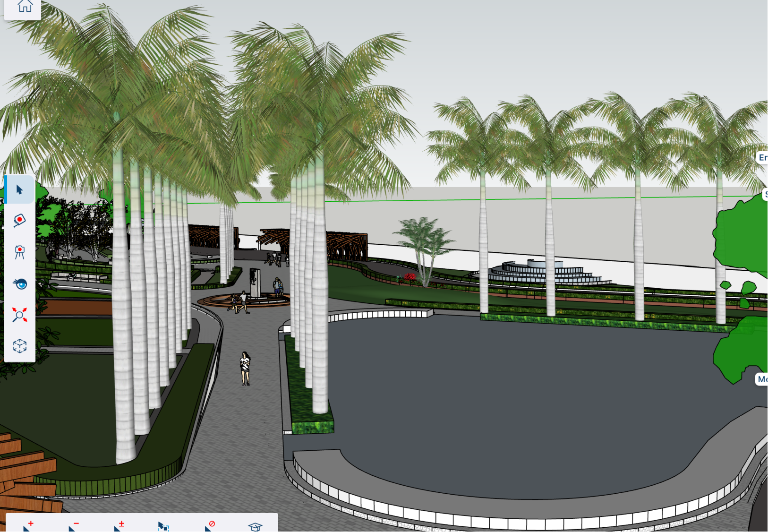Enable the Look Around eye tool
Viewport: 768px width, 532px height.
[19, 284]
